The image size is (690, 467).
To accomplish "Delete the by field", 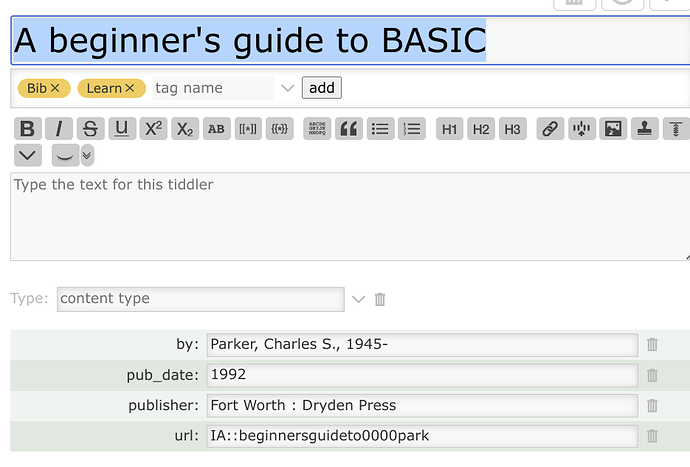I will point(652,344).
